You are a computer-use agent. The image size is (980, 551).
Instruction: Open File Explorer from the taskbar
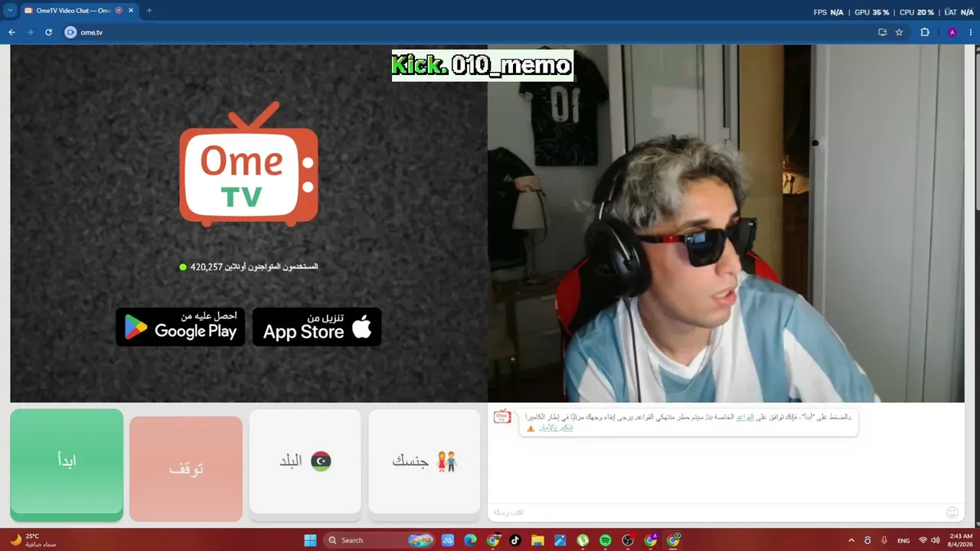pyautogui.click(x=537, y=540)
